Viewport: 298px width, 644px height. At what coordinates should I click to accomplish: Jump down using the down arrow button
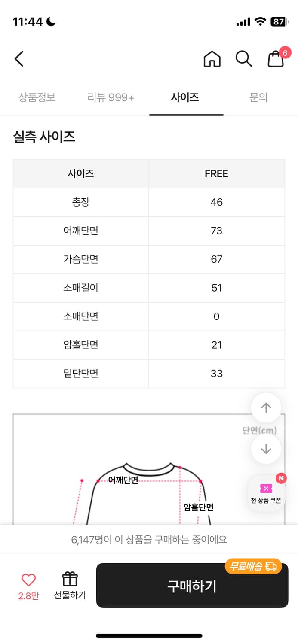tap(266, 449)
